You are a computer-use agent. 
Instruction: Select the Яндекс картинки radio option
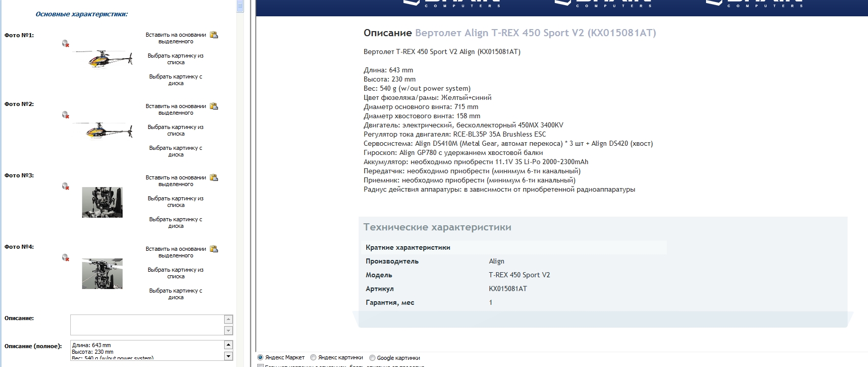click(313, 358)
